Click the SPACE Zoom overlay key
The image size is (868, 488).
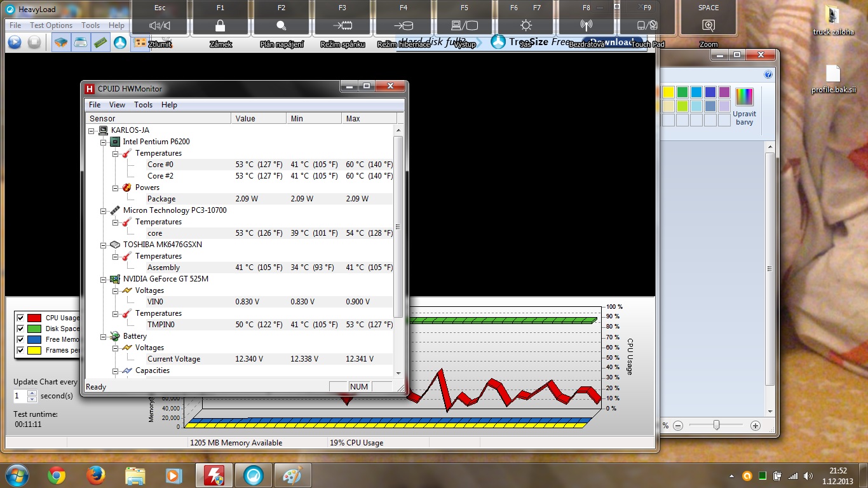709,18
